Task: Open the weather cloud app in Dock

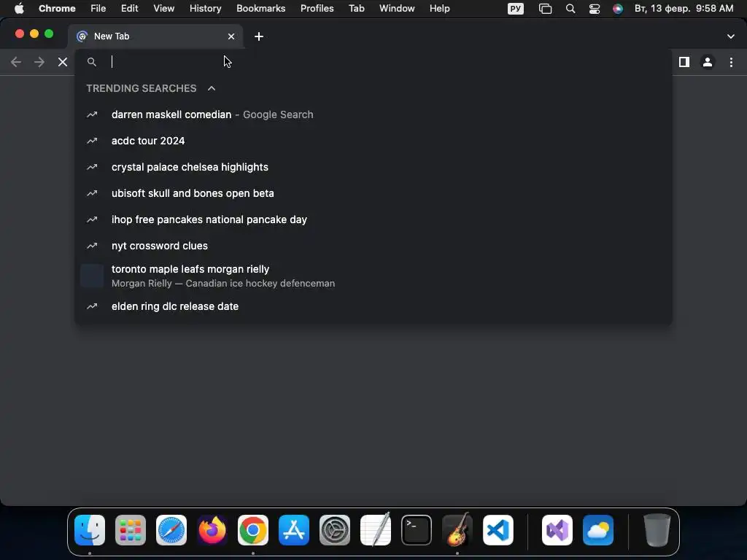Action: pyautogui.click(x=598, y=530)
